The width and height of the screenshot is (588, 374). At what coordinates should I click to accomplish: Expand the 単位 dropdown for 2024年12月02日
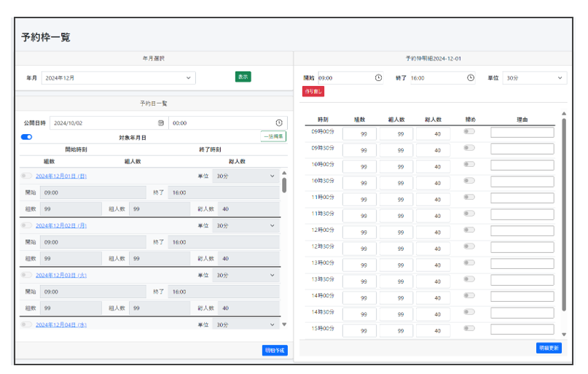[246, 225]
